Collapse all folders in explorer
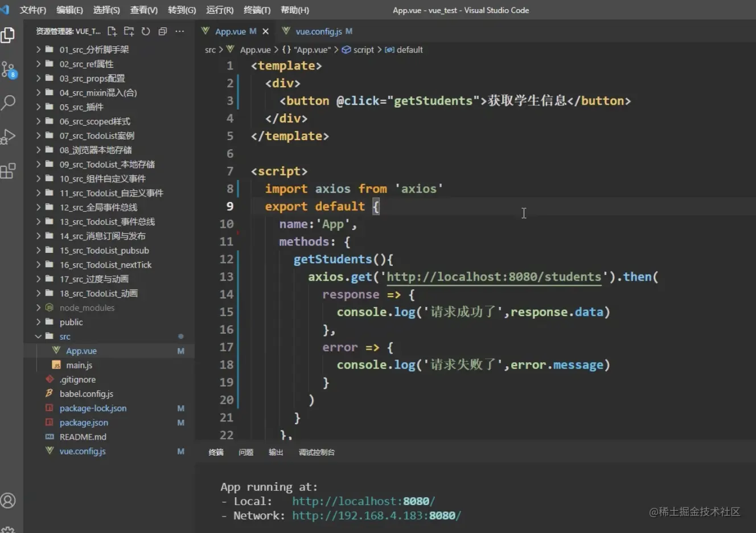This screenshot has width=756, height=533. (163, 31)
